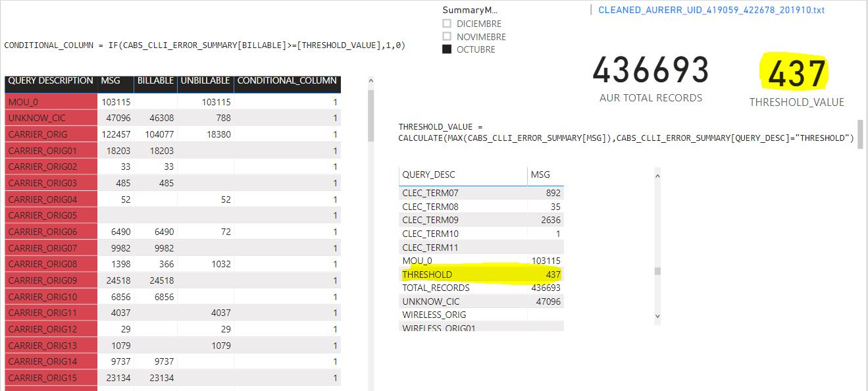
Task: Tick the DICIEMBRE slicer checkbox
Action: click(447, 24)
